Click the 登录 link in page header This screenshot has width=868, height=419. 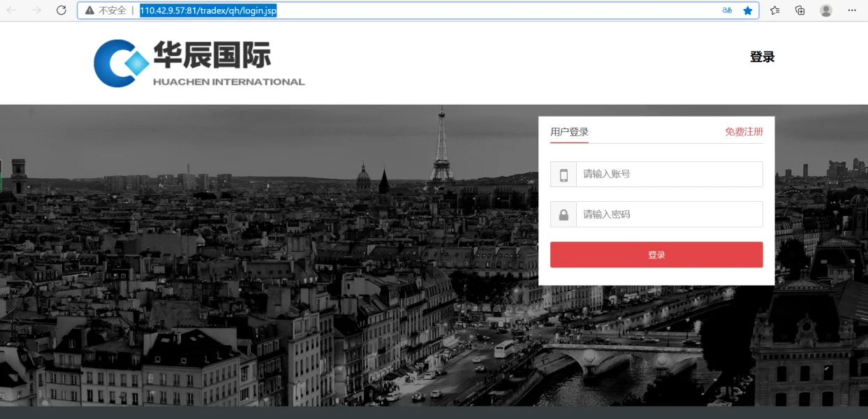pos(762,57)
